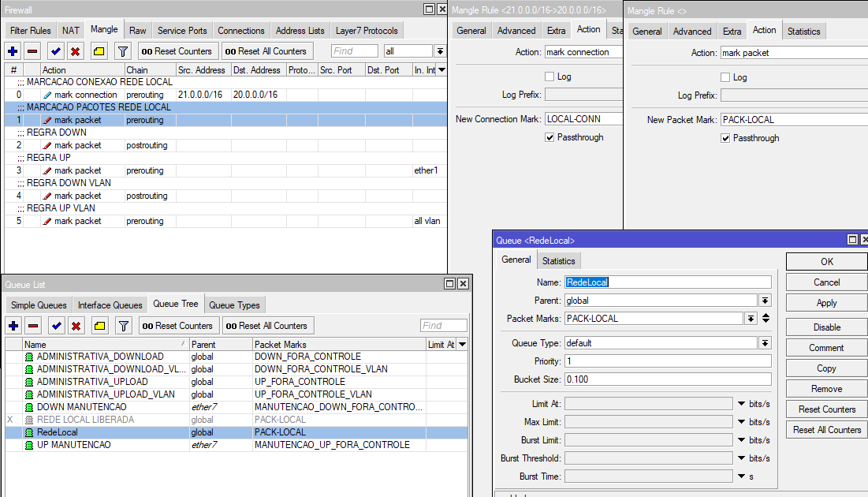Click the Apply button in Queue dialog
Image resolution: width=868 pixels, height=497 pixels.
click(x=826, y=303)
